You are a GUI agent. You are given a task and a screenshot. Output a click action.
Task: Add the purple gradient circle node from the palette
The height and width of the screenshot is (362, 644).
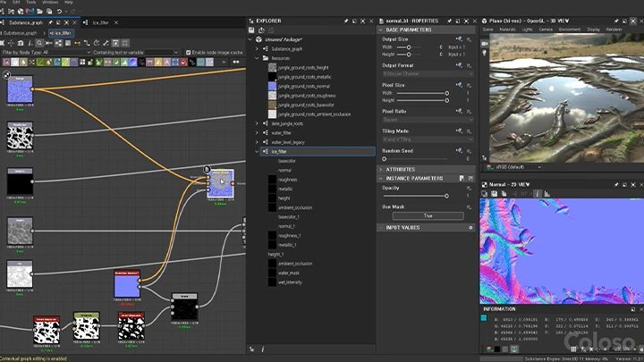click(133, 63)
